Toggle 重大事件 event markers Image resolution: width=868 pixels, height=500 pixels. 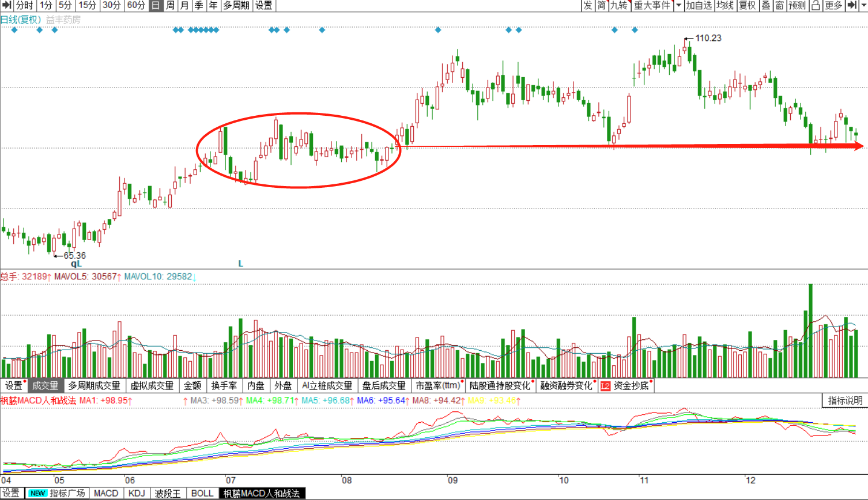pos(652,5)
